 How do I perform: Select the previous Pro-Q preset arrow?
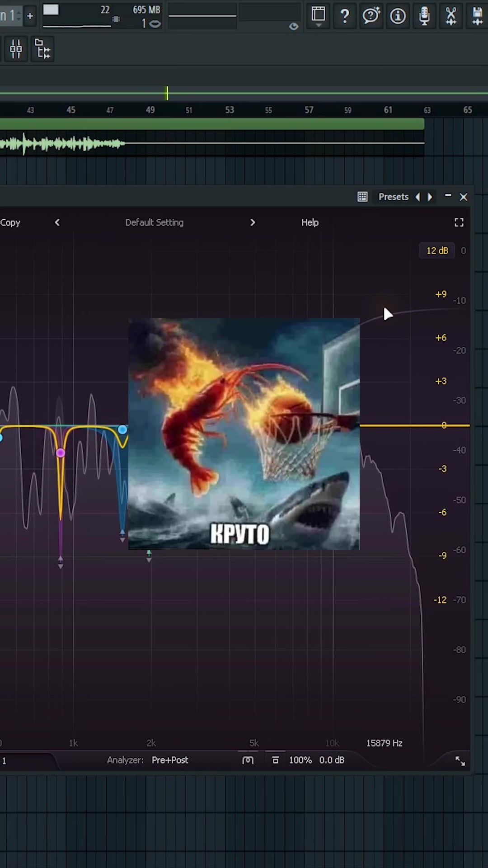pyautogui.click(x=57, y=222)
